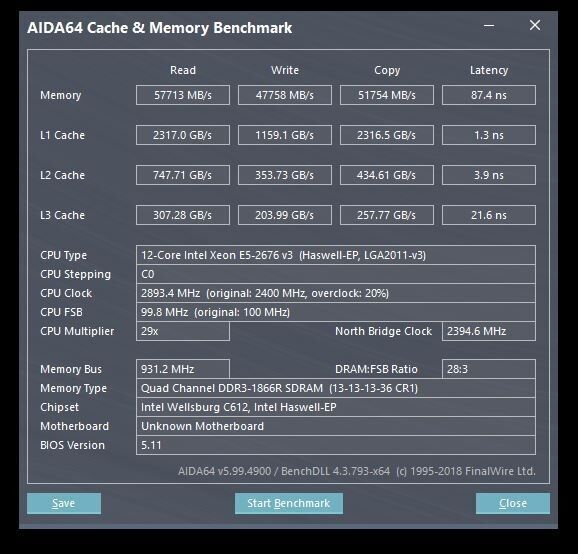Minimize the benchmark window
This screenshot has height=554, width=578.
click(x=489, y=26)
